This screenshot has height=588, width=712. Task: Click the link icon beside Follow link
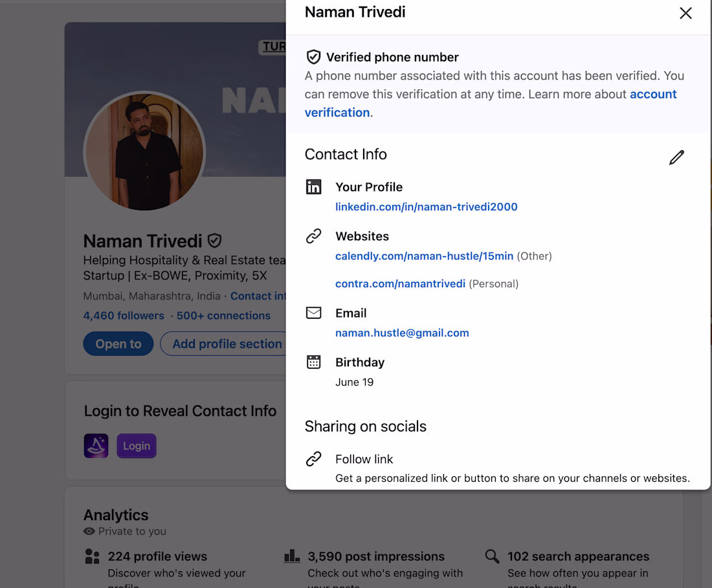click(314, 459)
